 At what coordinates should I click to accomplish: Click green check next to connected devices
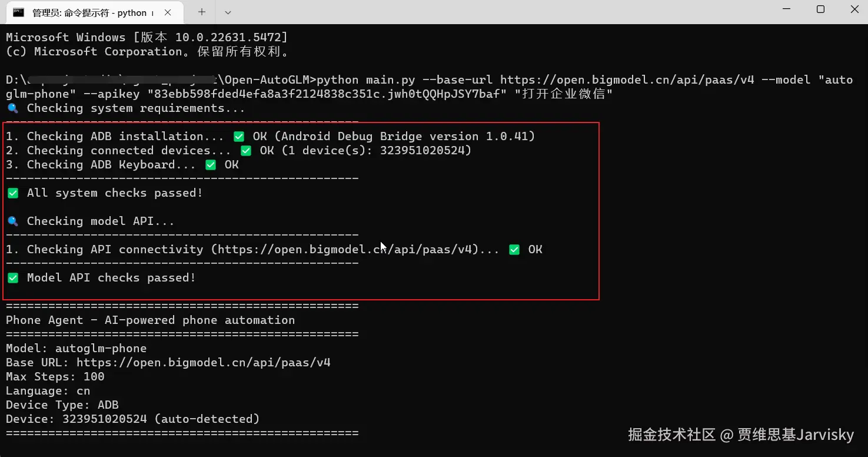pyautogui.click(x=245, y=151)
